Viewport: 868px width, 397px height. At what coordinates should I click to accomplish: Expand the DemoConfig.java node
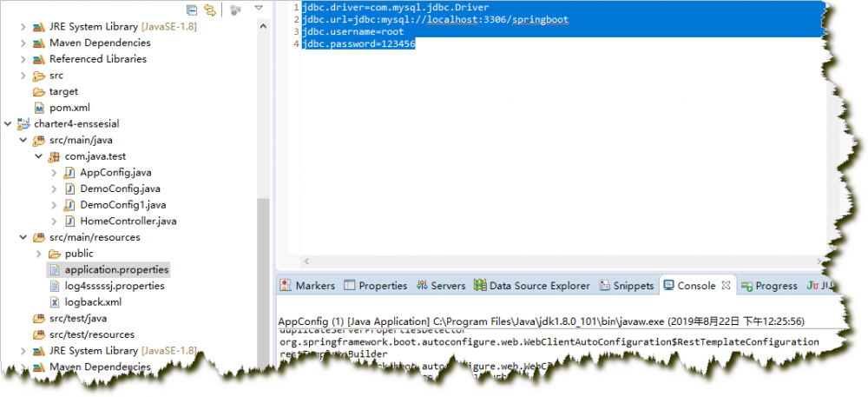click(54, 189)
